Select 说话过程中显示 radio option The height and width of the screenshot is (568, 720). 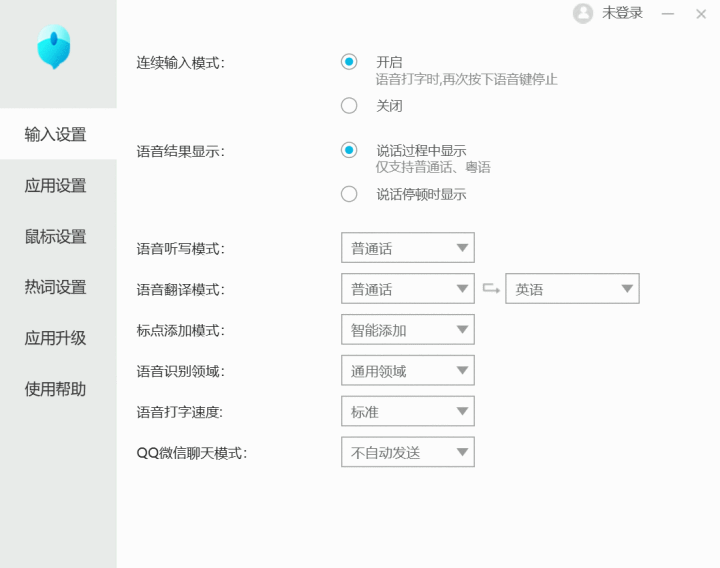349,151
